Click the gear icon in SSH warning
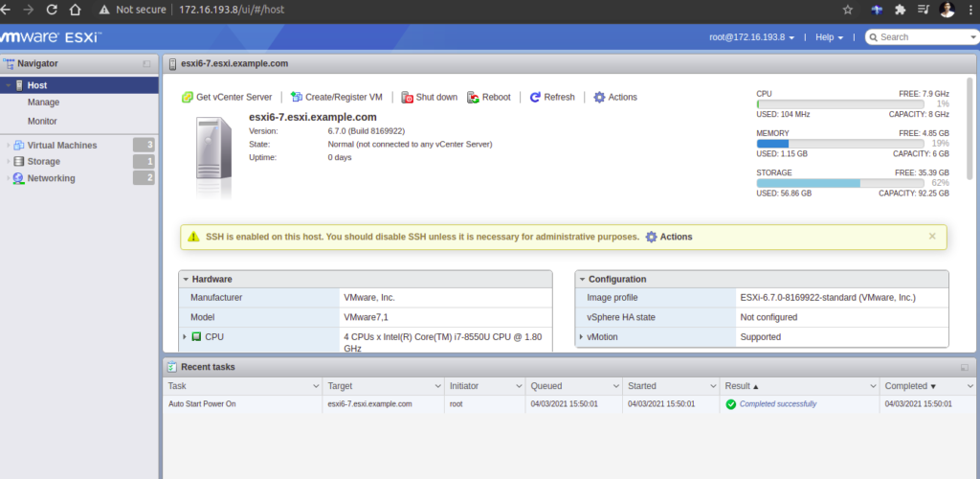980x479 pixels. tap(651, 237)
